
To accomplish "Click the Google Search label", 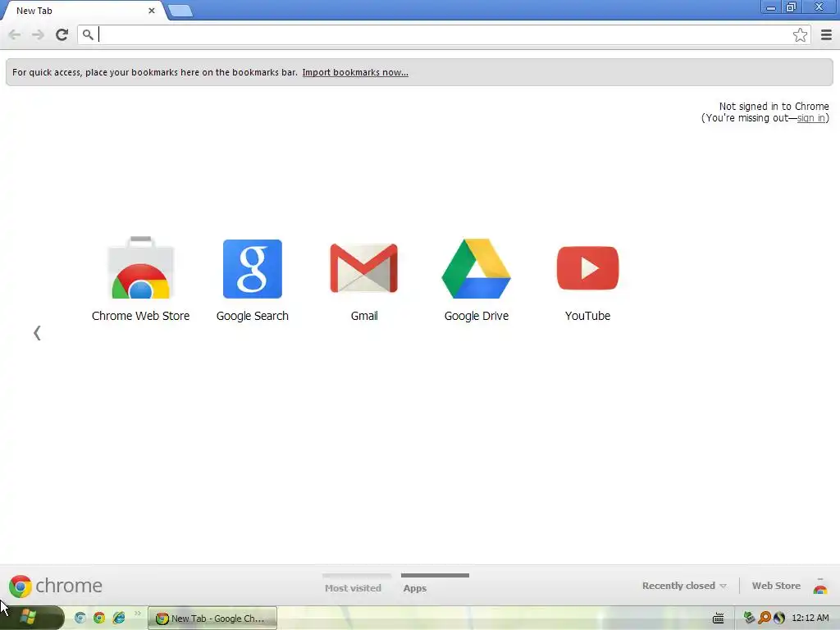I will coord(253,316).
